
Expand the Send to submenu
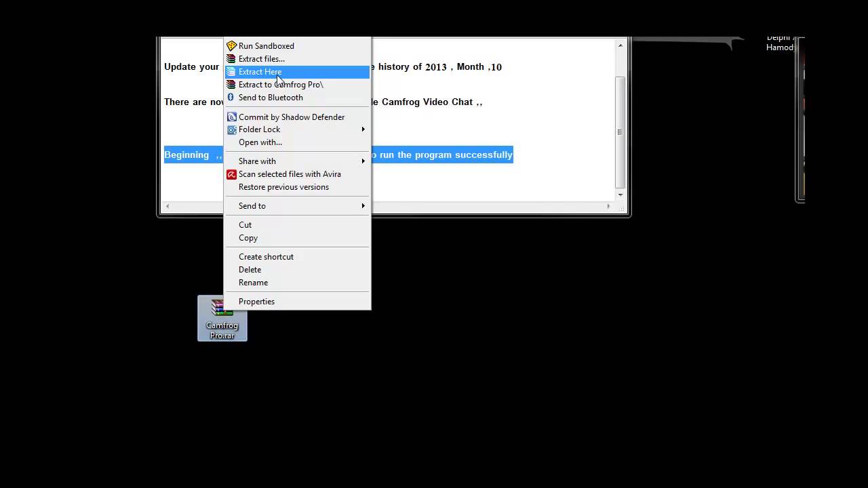[x=298, y=206]
